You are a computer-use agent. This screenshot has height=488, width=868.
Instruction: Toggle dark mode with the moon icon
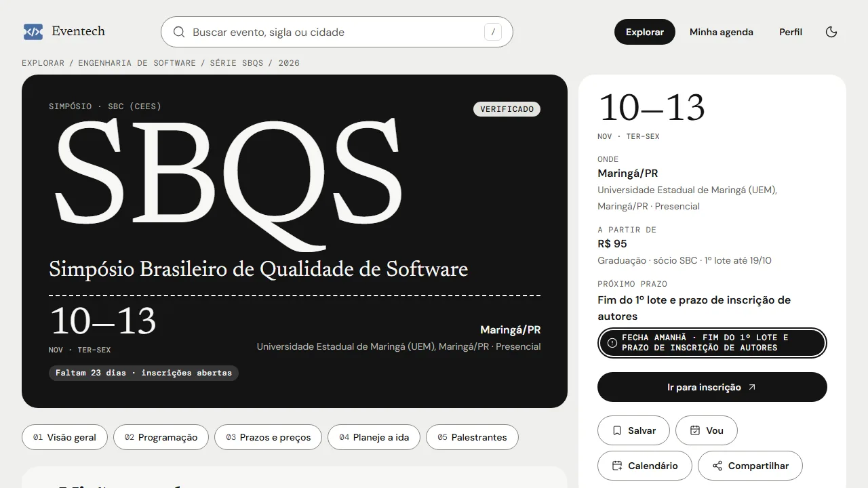831,32
